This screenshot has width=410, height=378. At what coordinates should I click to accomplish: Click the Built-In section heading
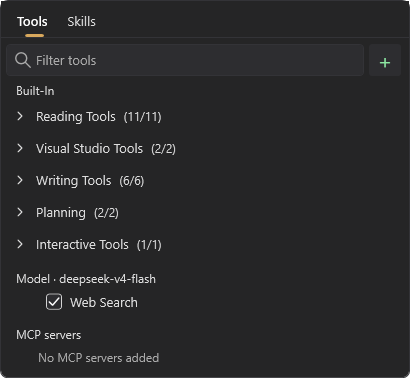coord(35,91)
